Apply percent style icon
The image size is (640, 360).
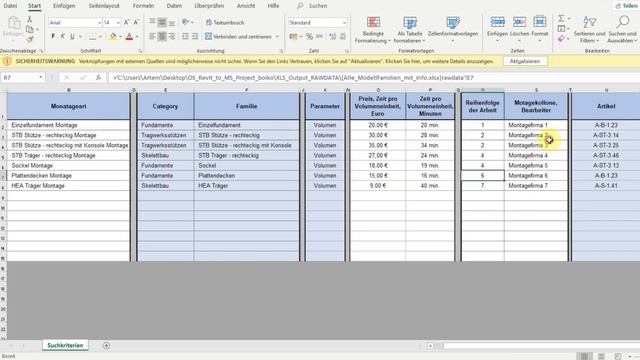point(309,36)
